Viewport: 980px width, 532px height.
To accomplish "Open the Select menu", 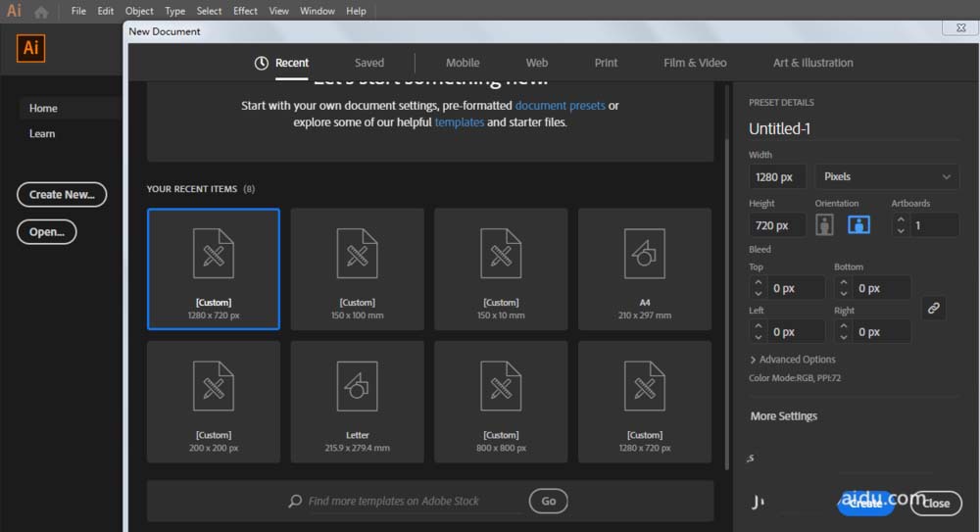I will 209,11.
